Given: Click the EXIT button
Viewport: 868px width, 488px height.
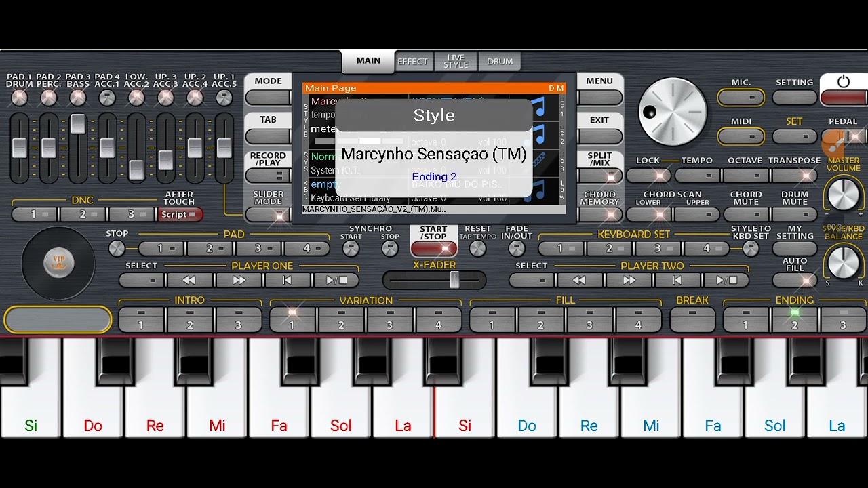Looking at the screenshot, I should point(599,136).
